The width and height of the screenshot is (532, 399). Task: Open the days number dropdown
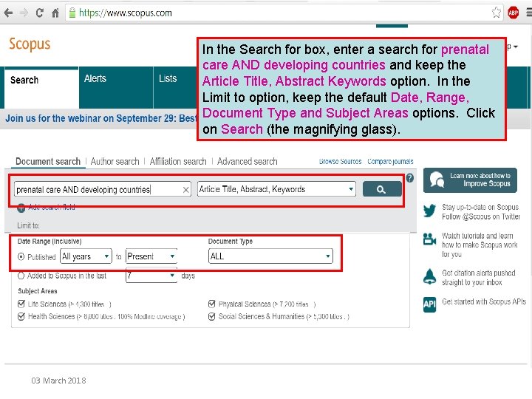pyautogui.click(x=151, y=276)
